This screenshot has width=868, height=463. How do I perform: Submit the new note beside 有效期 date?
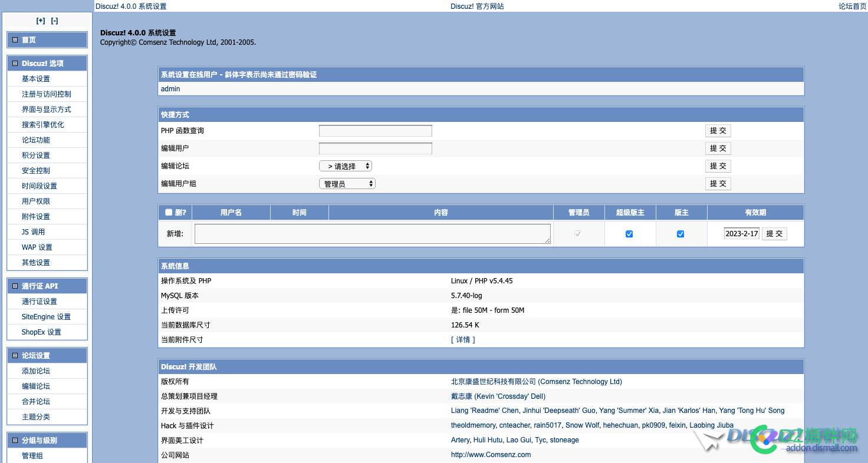click(774, 234)
